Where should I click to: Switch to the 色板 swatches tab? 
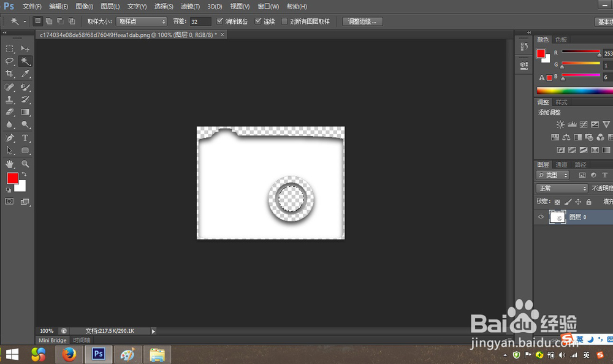coord(561,39)
